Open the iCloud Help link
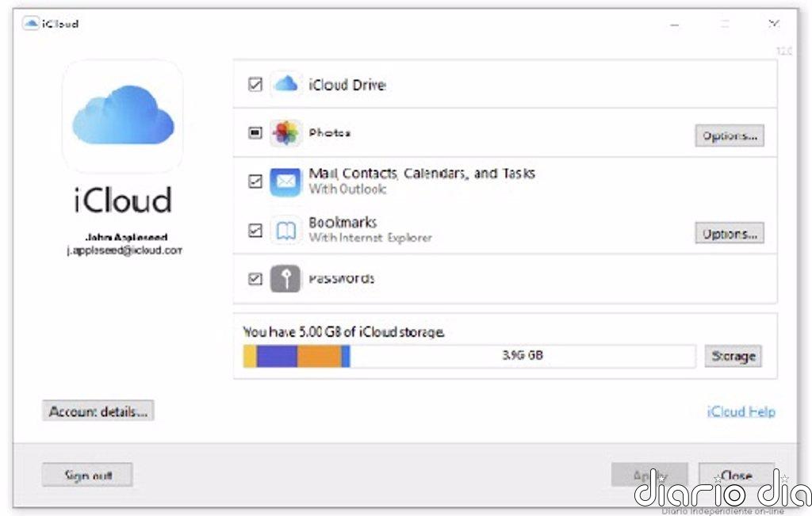 tap(741, 411)
